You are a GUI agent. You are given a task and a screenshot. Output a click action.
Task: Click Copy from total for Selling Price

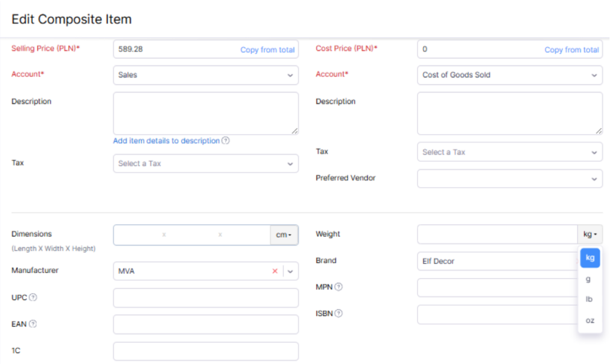click(267, 50)
